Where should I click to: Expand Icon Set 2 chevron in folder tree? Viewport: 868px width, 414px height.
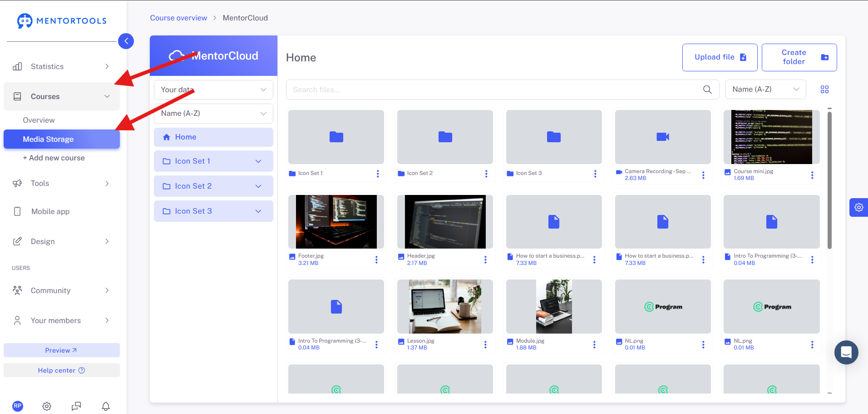258,186
